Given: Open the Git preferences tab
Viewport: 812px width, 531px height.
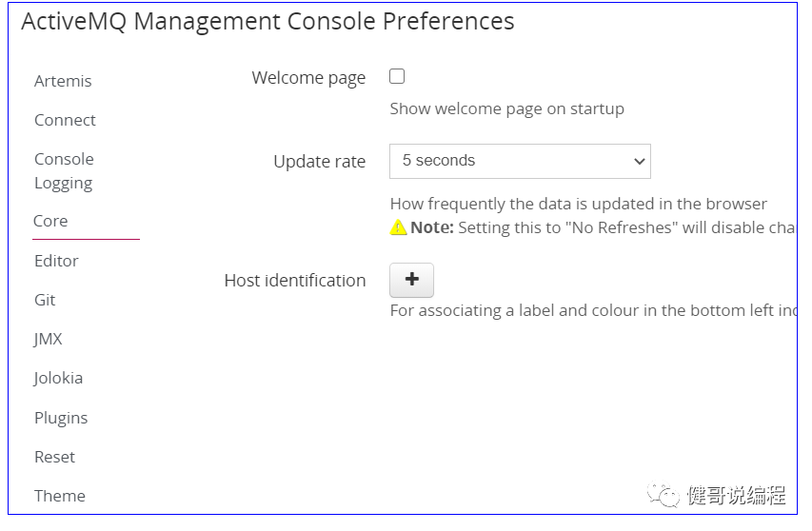Looking at the screenshot, I should click(x=45, y=300).
